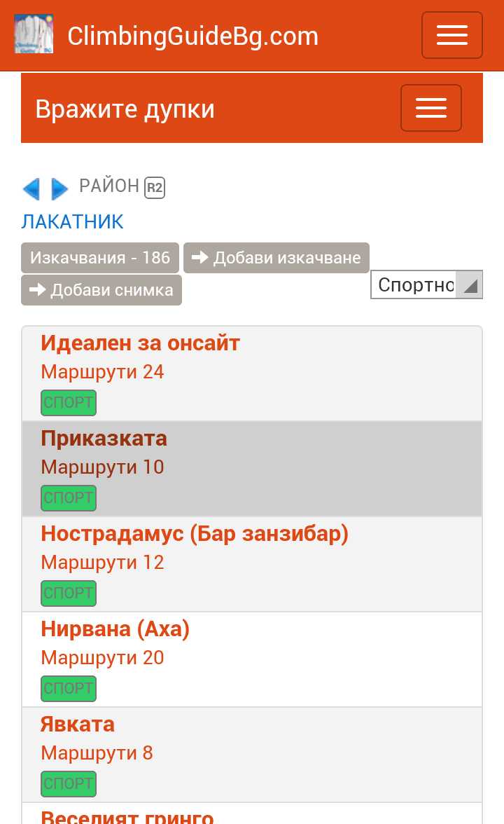
Task: Open the ЛАКАТНИК link
Action: click(72, 221)
